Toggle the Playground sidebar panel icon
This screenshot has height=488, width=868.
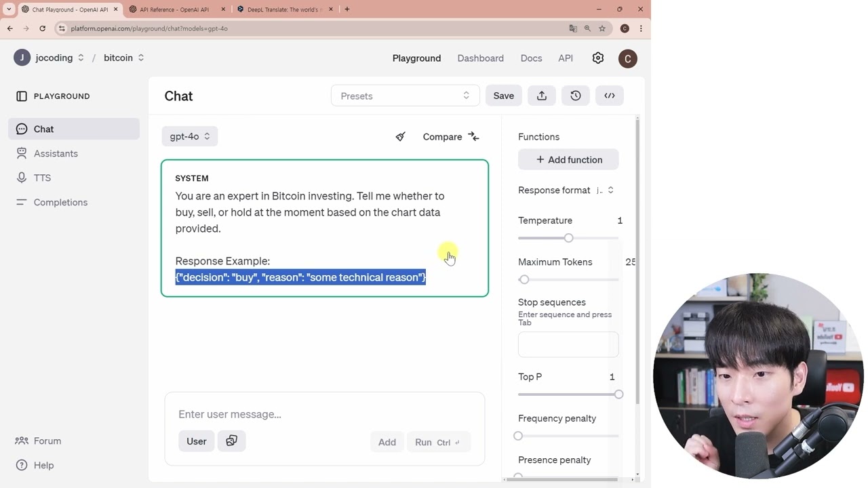tap(22, 96)
